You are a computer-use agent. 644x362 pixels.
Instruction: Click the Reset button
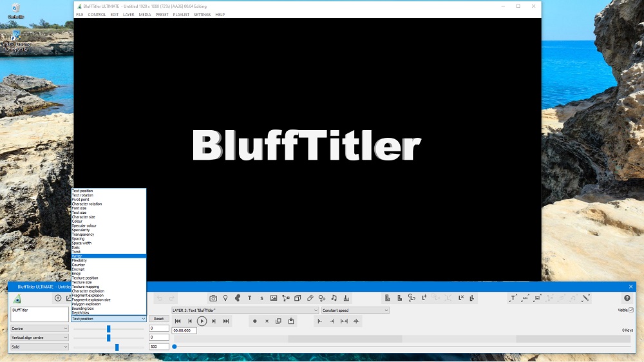click(x=158, y=319)
